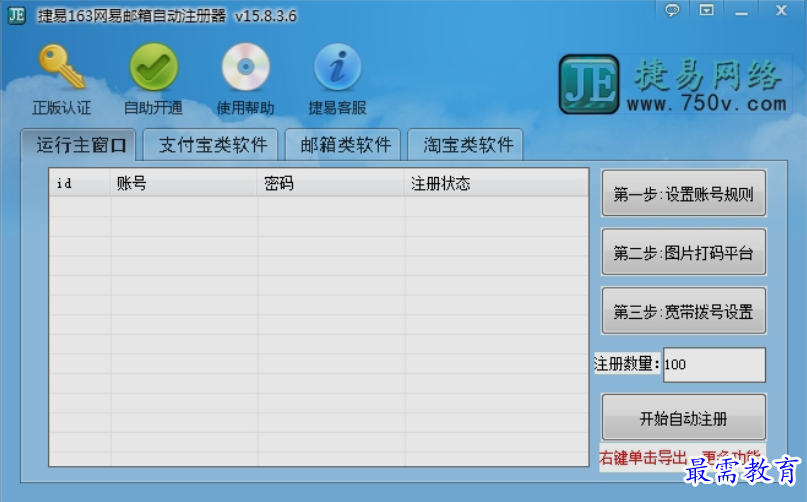Start registration with 开始自动注册 button
The width and height of the screenshot is (807, 502).
[x=683, y=418]
